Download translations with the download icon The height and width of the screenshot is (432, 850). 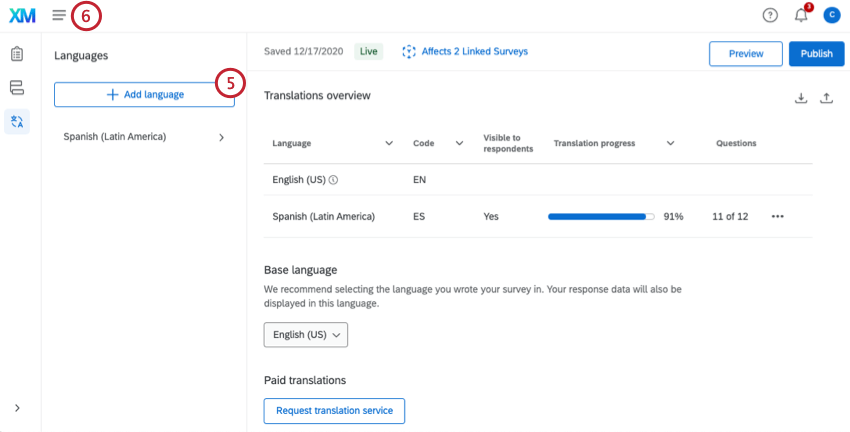click(800, 98)
